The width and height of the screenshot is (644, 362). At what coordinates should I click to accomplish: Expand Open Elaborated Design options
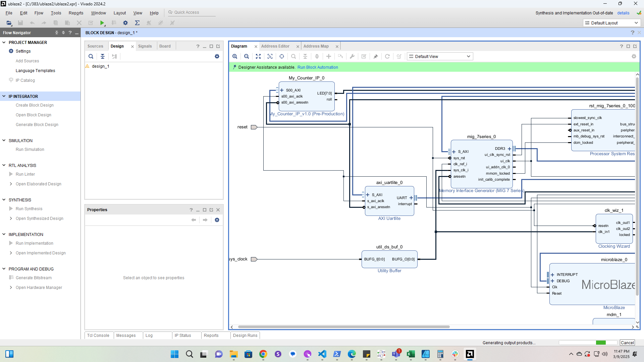11,184
